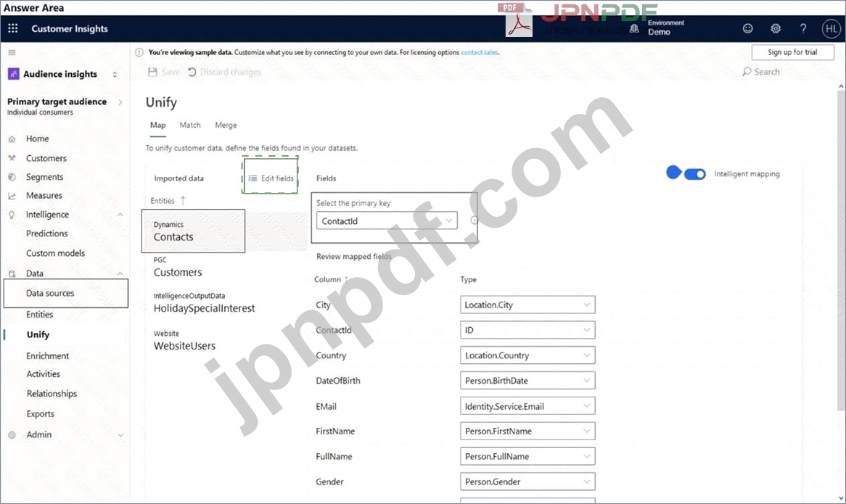Collapse the Data section chevron
The height and width of the screenshot is (504, 846).
120,273
